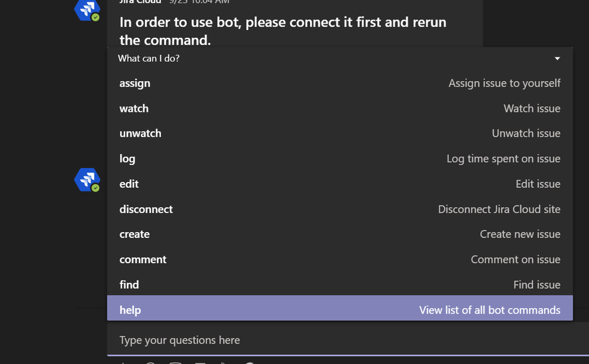Select assign to assign issue to yourself
This screenshot has width=589, height=364.
[135, 83]
